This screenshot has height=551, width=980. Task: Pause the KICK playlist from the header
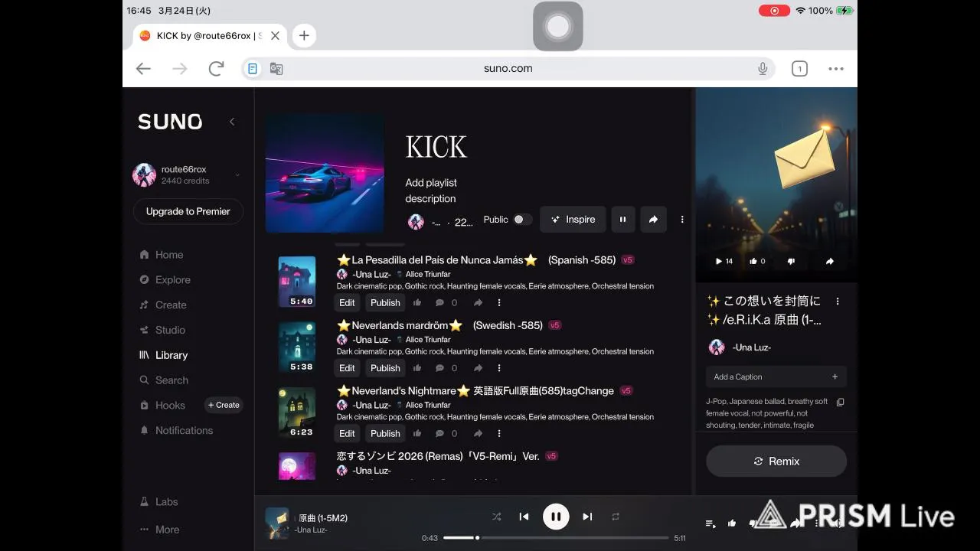pos(622,220)
